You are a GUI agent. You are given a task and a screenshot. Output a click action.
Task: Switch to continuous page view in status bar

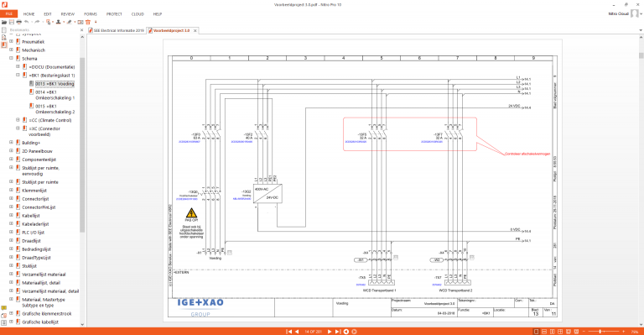(x=544, y=332)
